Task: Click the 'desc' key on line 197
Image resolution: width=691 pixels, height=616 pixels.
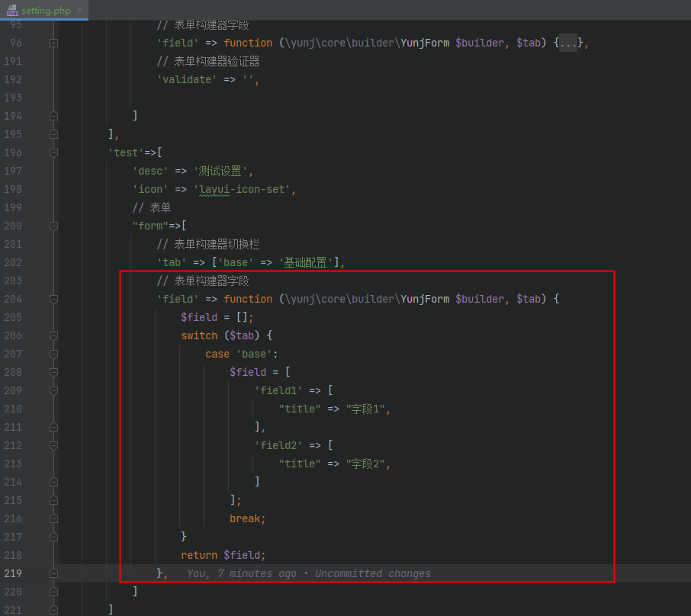Action: pyautogui.click(x=150, y=171)
